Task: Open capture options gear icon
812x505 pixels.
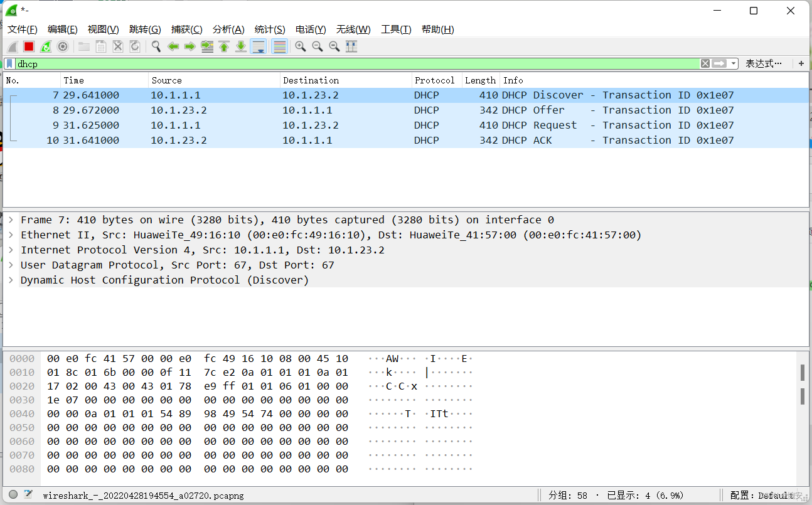Action: click(63, 46)
